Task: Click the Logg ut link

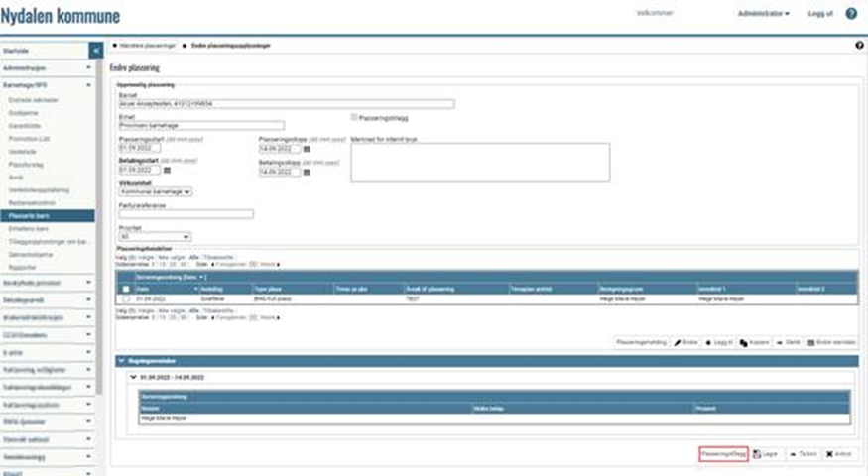Action: point(821,14)
